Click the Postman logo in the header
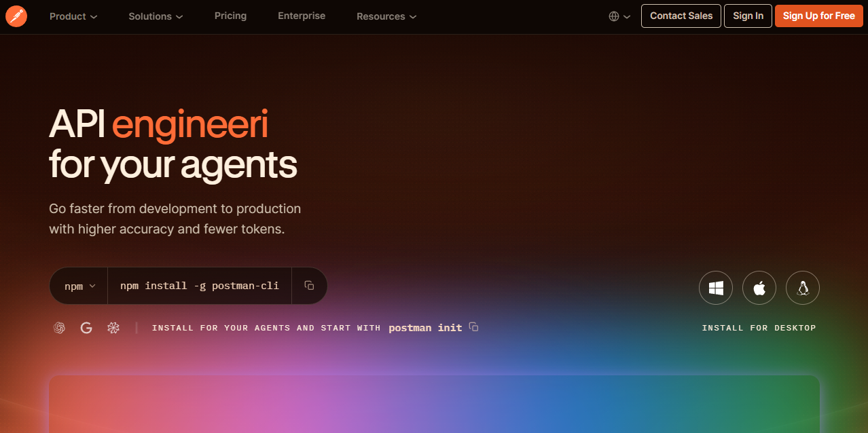 [x=16, y=16]
